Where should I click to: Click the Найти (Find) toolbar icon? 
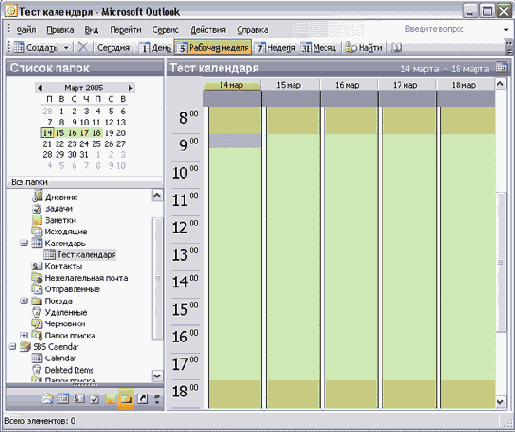(x=364, y=48)
